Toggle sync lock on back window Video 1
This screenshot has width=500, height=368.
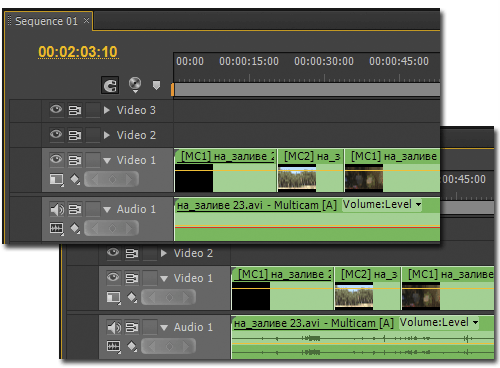pos(132,278)
